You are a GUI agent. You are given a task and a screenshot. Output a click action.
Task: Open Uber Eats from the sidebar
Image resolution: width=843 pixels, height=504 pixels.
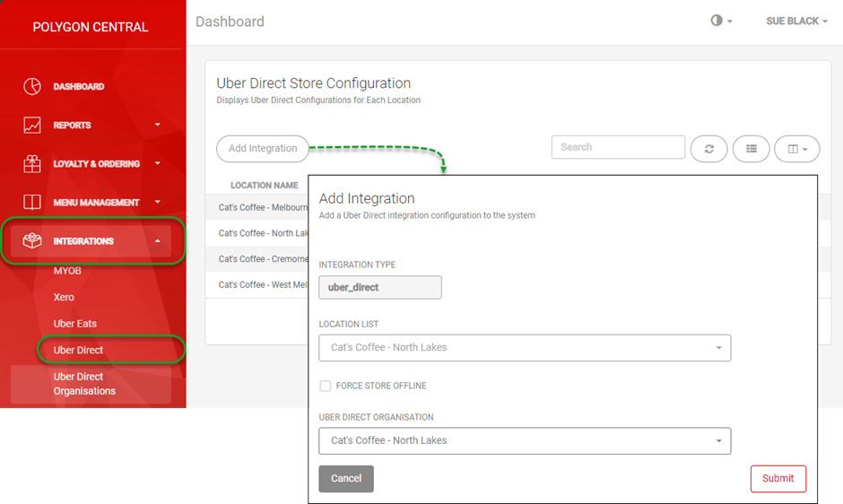[75, 324]
